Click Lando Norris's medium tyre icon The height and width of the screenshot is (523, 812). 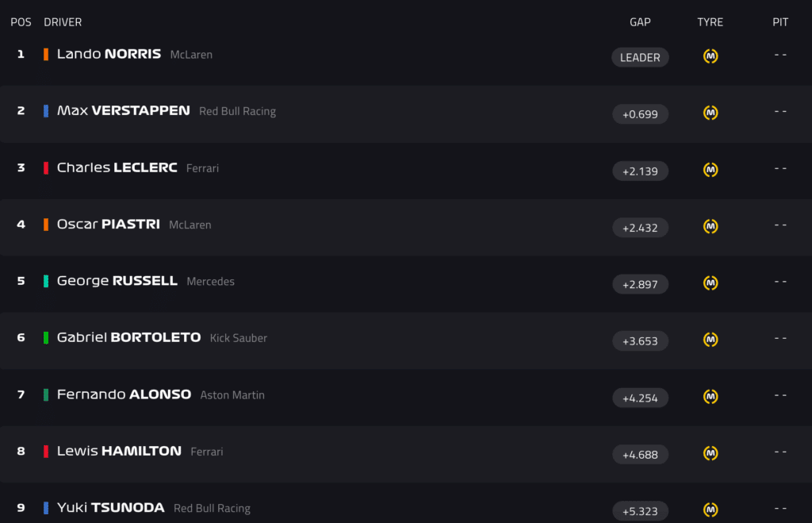(710, 56)
